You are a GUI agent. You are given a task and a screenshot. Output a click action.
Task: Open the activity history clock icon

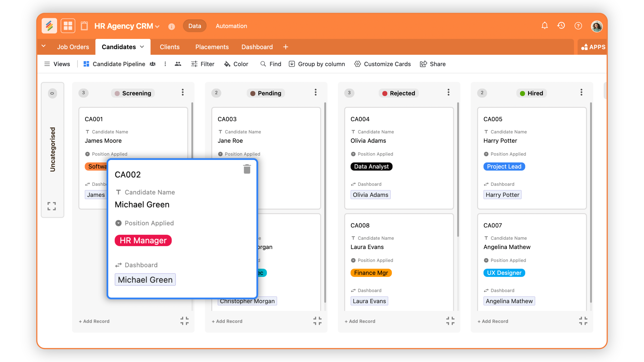click(561, 26)
